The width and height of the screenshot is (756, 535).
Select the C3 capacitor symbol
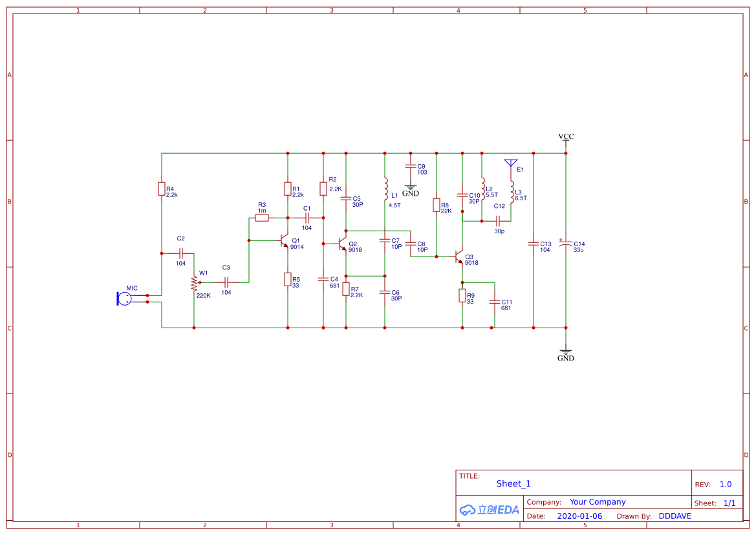tap(226, 282)
